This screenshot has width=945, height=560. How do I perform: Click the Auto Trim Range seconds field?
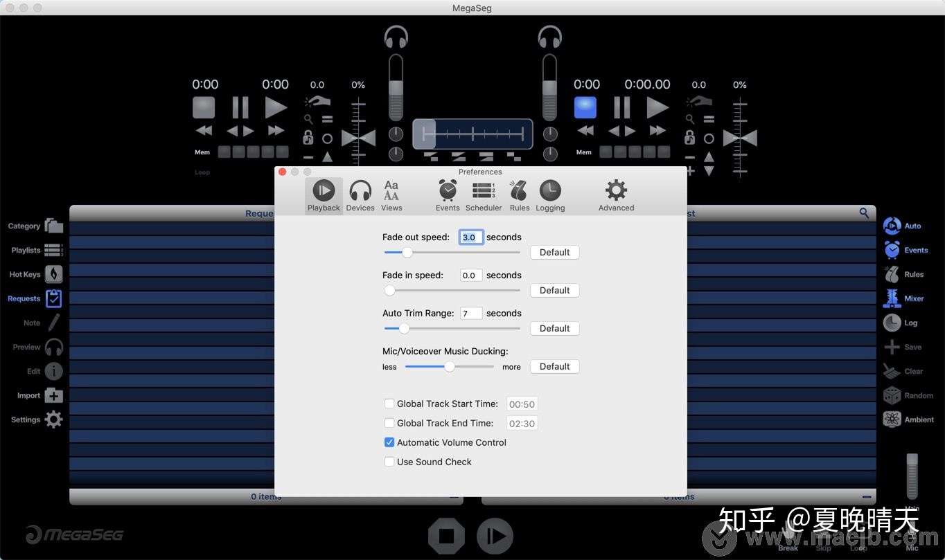click(471, 313)
